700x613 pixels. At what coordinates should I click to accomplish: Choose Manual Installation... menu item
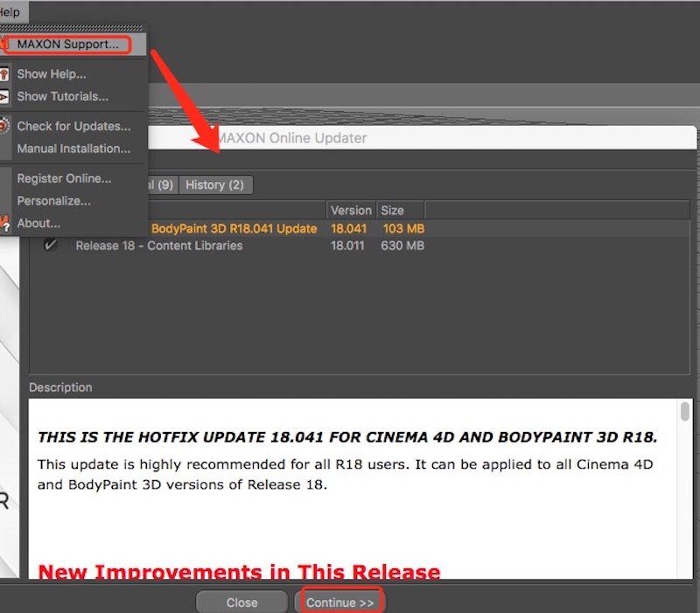73,149
